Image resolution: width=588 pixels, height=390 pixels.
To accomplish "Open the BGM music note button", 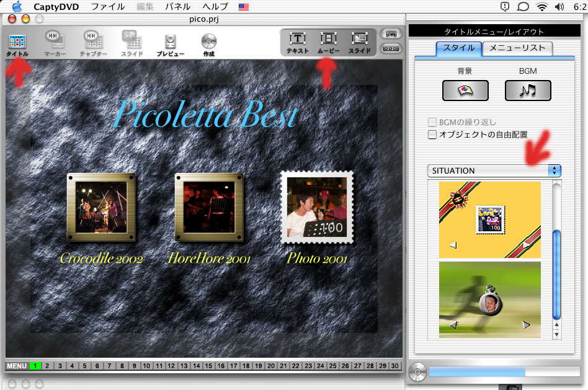I will (527, 91).
